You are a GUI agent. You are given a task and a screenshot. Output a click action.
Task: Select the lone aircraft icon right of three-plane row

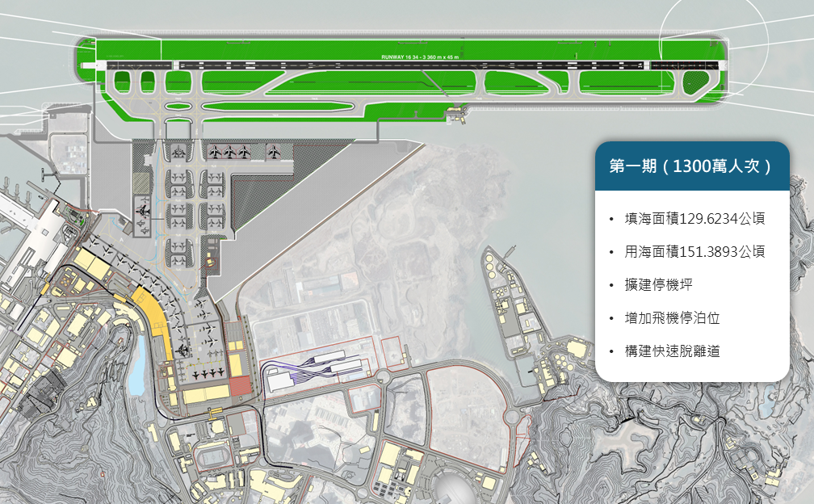click(275, 151)
